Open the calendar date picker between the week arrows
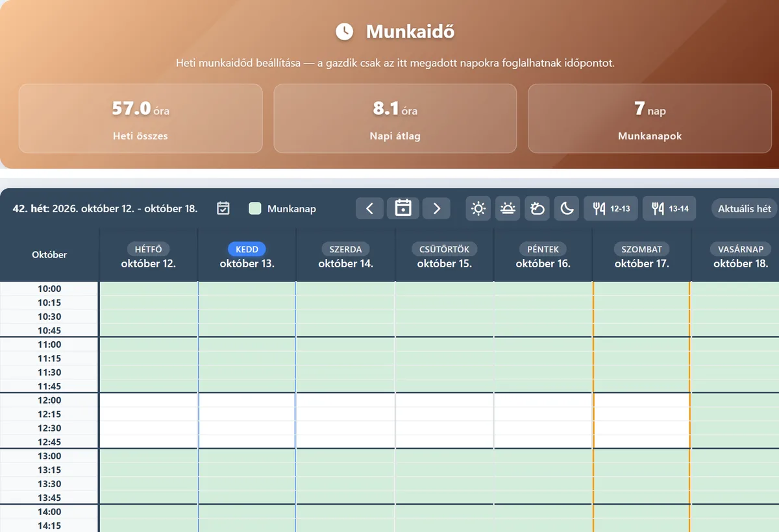Viewport: 779px width, 532px height. pos(403,208)
